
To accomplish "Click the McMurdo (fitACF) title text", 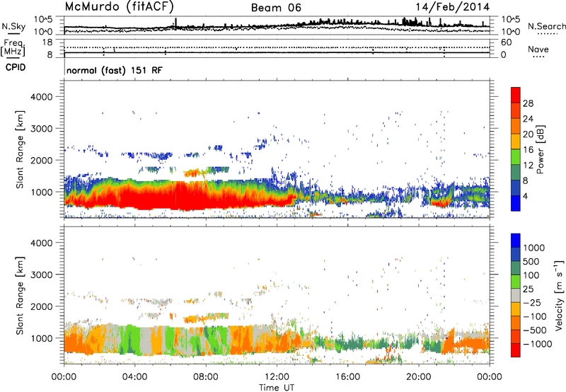I will coord(119,7).
